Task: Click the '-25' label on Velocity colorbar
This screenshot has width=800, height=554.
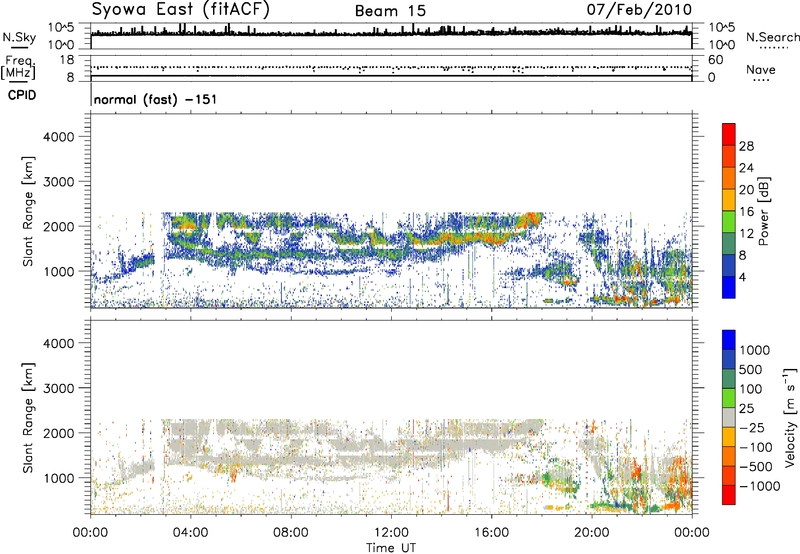Action: tap(752, 428)
